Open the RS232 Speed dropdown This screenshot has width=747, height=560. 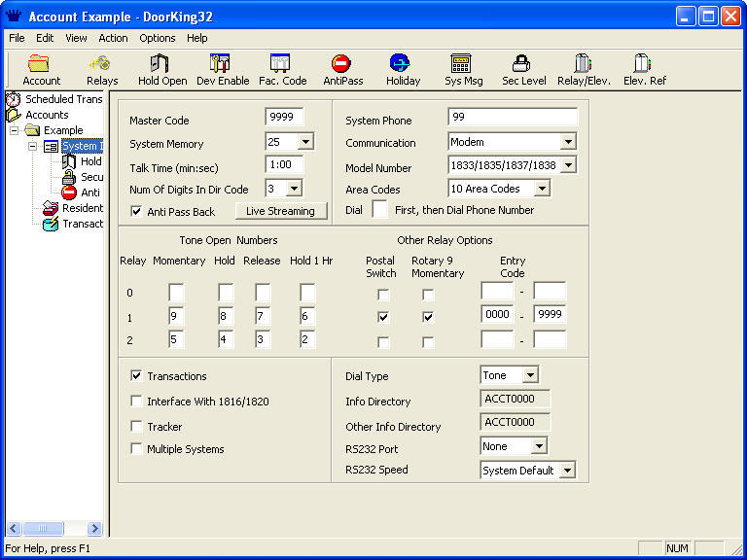pyautogui.click(x=567, y=471)
